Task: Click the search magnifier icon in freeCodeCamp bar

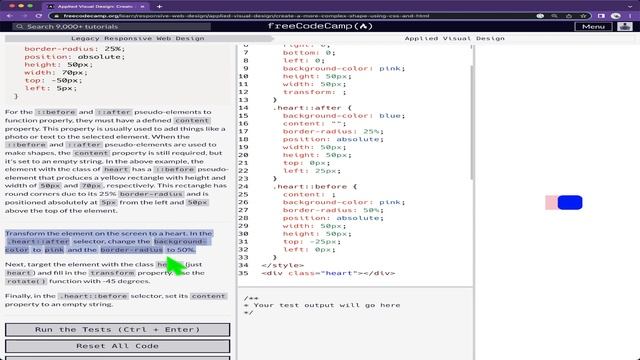Action: pyautogui.click(x=19, y=27)
